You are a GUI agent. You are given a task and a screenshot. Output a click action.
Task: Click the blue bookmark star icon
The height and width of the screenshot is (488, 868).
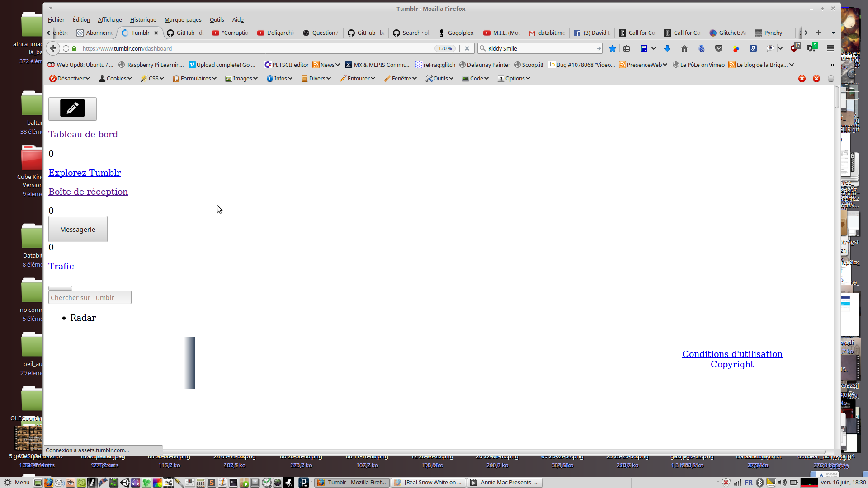tap(612, 48)
